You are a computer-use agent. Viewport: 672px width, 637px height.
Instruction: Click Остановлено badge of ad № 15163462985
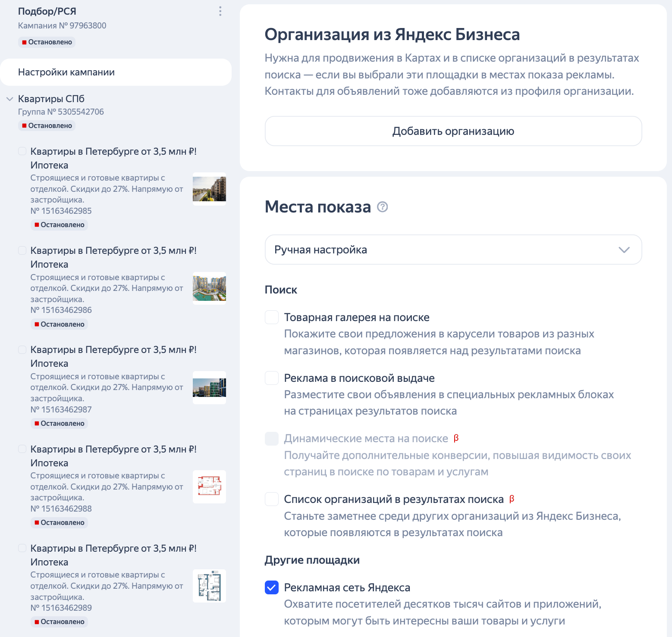[59, 225]
